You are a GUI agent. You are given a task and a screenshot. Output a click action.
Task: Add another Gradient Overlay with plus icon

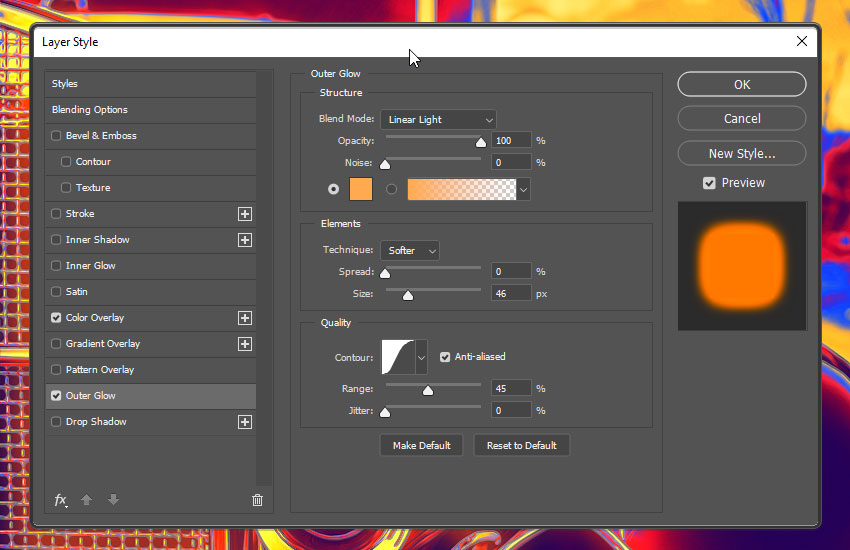point(245,344)
